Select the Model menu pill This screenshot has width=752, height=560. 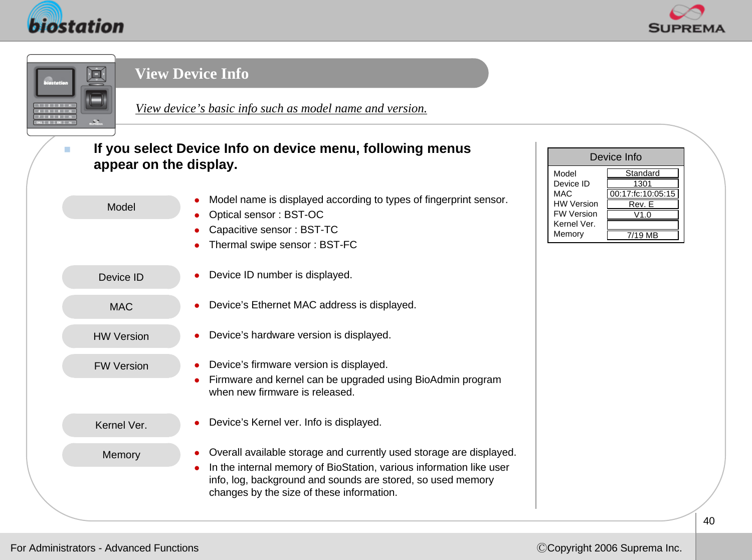tap(121, 207)
